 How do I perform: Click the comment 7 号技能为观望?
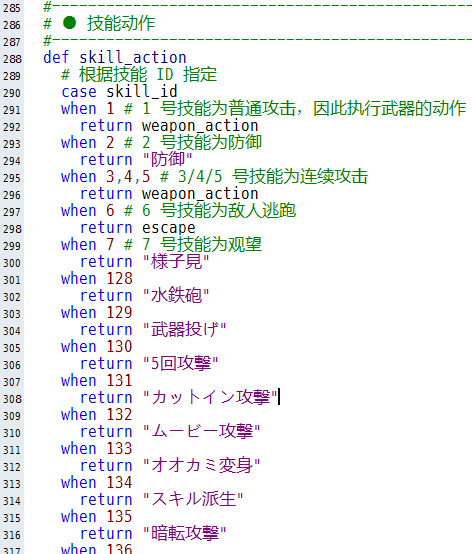(x=202, y=244)
